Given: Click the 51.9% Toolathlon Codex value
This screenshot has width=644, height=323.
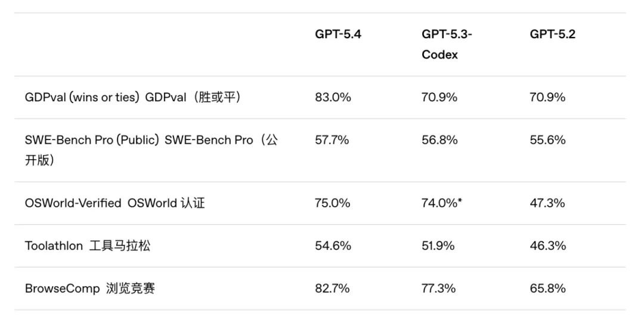Looking at the screenshot, I should [438, 246].
